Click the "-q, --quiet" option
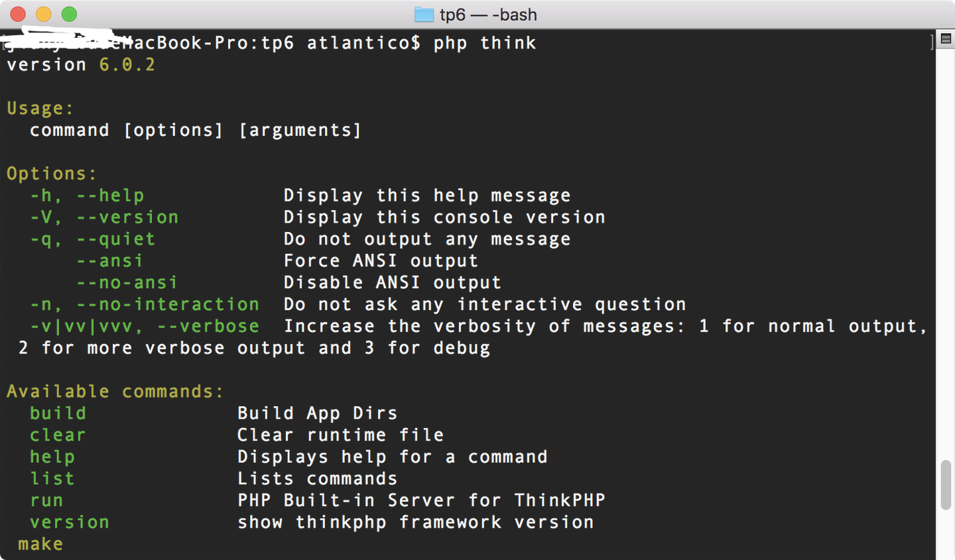 pos(93,239)
